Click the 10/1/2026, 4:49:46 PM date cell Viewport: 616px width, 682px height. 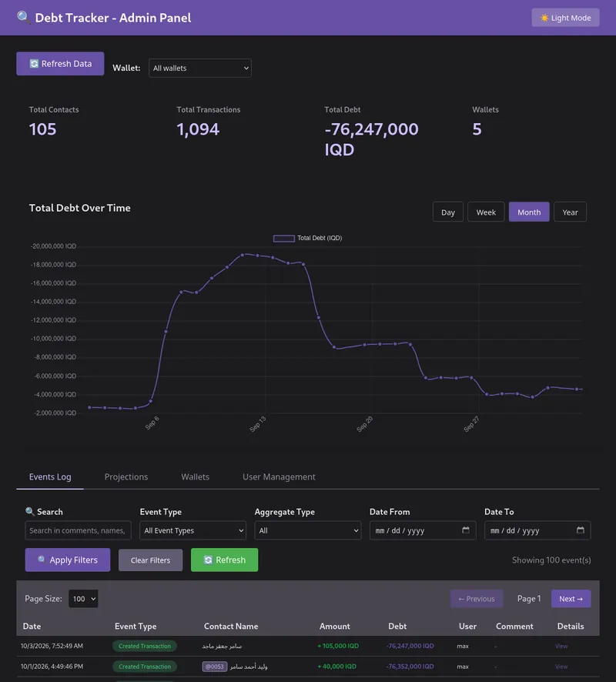tap(52, 667)
